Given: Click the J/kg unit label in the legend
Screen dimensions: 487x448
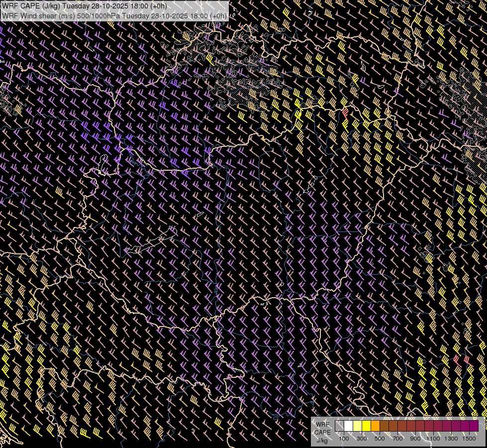Looking at the screenshot, I should click(322, 441).
